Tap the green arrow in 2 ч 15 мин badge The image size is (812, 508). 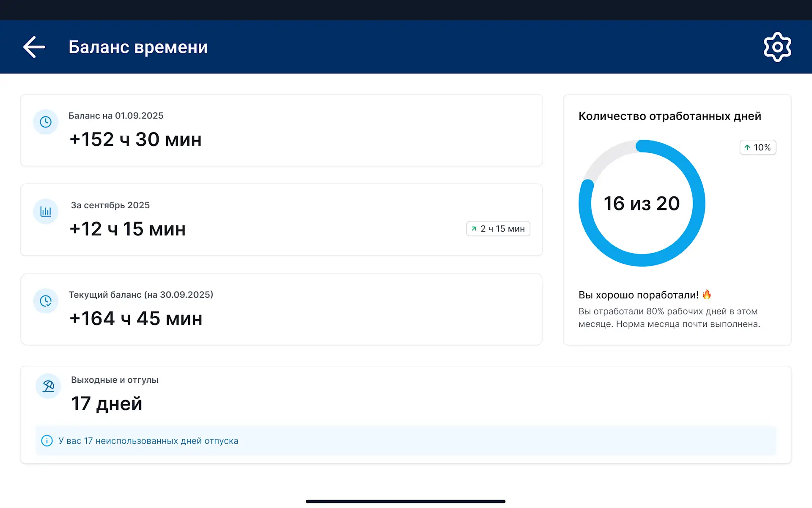coord(474,229)
